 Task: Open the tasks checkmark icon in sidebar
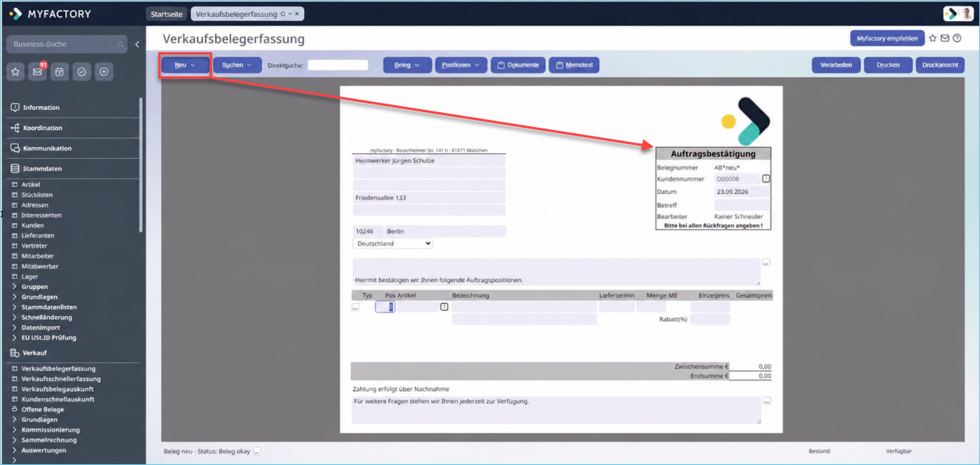pos(81,72)
